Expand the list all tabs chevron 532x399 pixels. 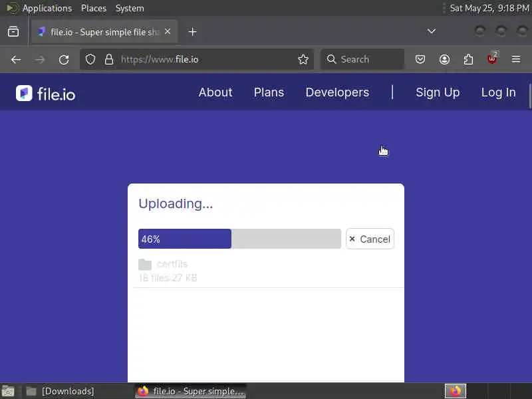pyautogui.click(x=431, y=31)
